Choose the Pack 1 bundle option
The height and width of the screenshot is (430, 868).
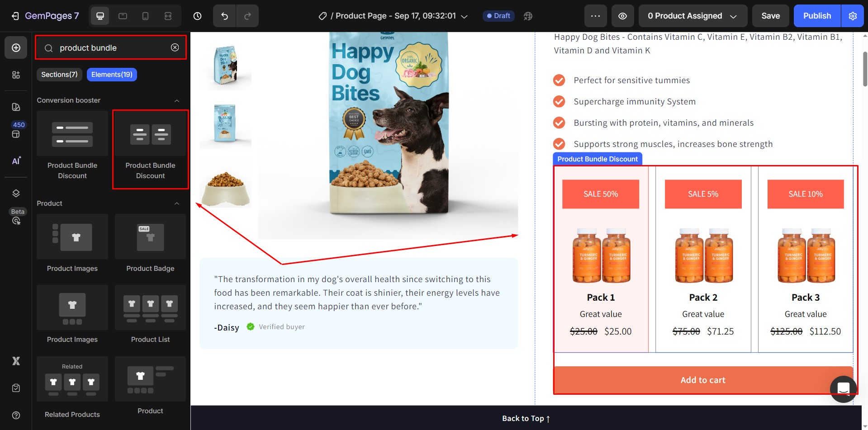point(601,259)
